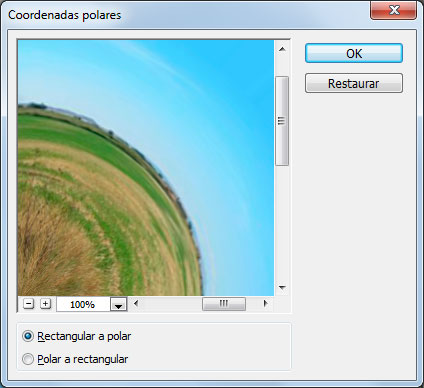
Task: Click the Restaurar button
Action: click(x=354, y=83)
